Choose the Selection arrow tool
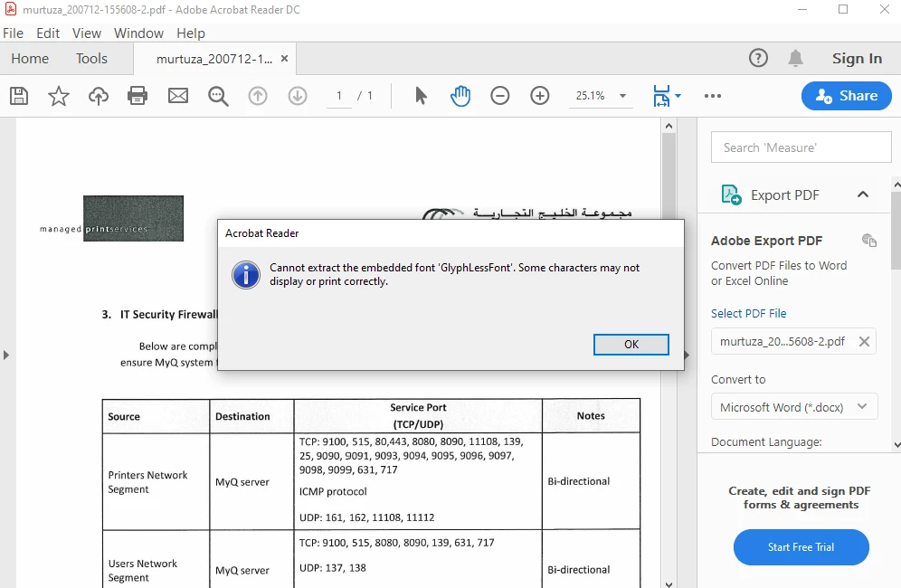Image resolution: width=901 pixels, height=588 pixels. [x=421, y=95]
